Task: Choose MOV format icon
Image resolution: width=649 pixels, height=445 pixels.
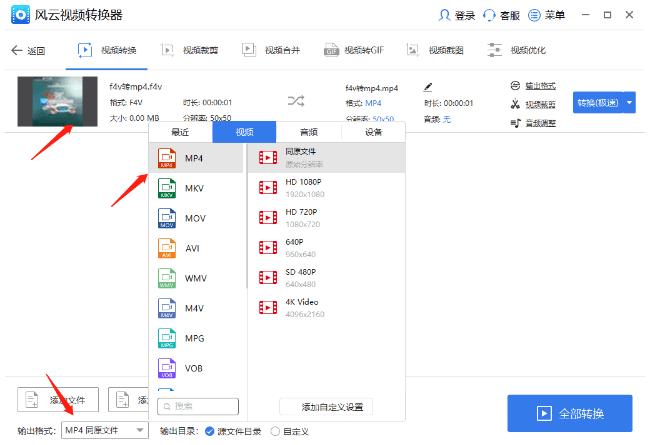Action: coord(167,218)
